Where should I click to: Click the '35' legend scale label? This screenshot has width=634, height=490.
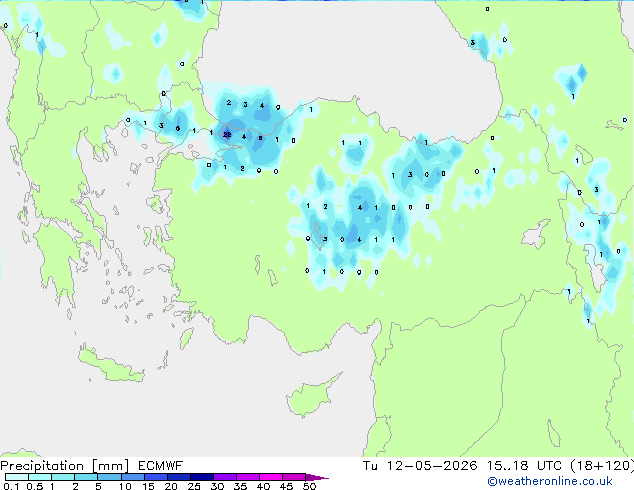click(240, 486)
